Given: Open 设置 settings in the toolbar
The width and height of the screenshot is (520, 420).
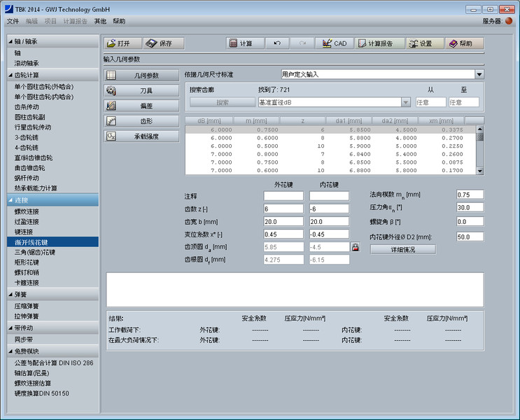Looking at the screenshot, I should (423, 43).
